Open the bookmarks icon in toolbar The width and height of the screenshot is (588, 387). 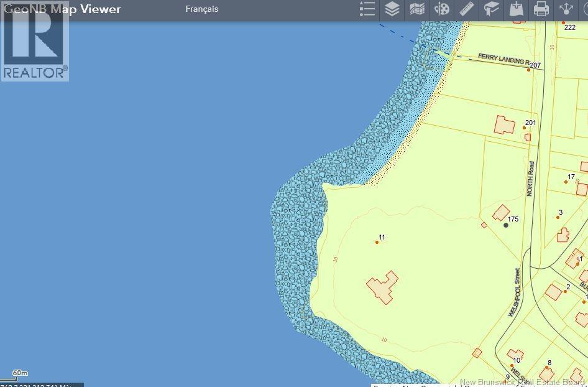tap(492, 9)
